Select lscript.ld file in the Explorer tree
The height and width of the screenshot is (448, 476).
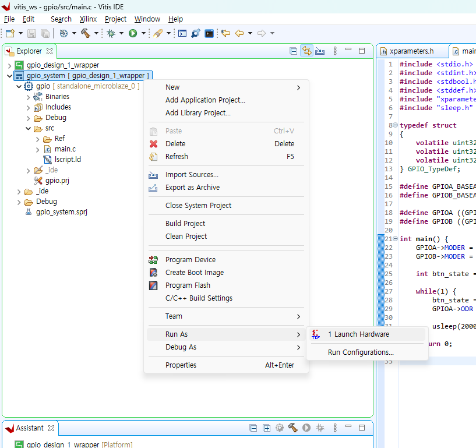(67, 160)
